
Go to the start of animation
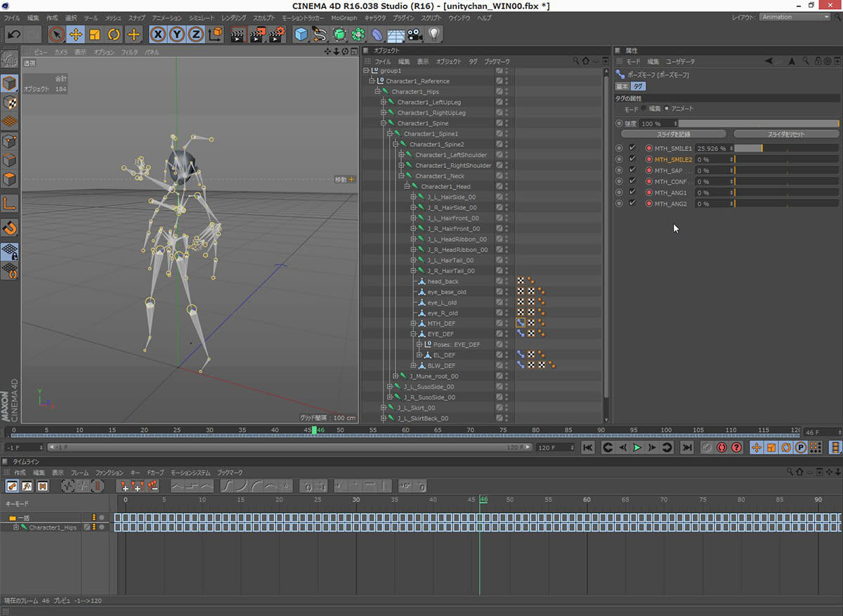(x=587, y=447)
